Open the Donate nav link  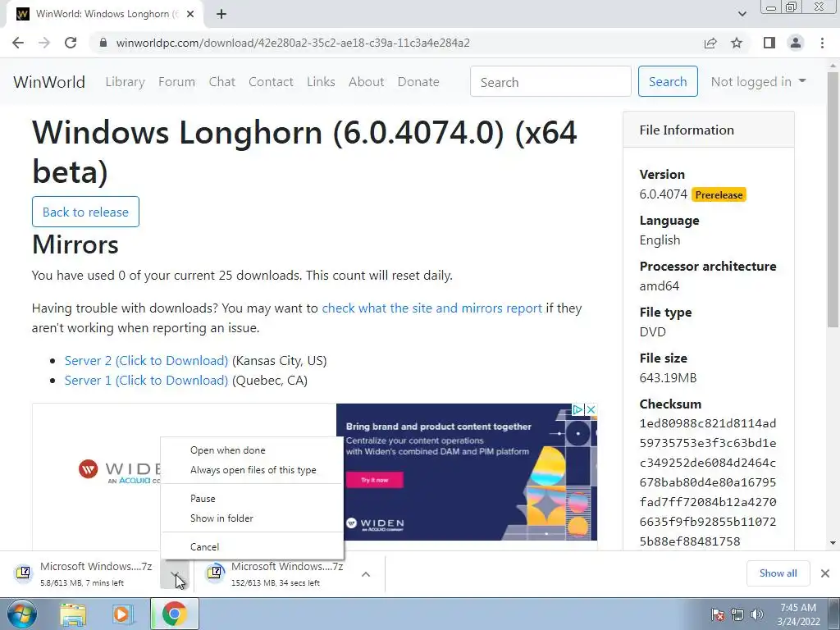point(418,82)
